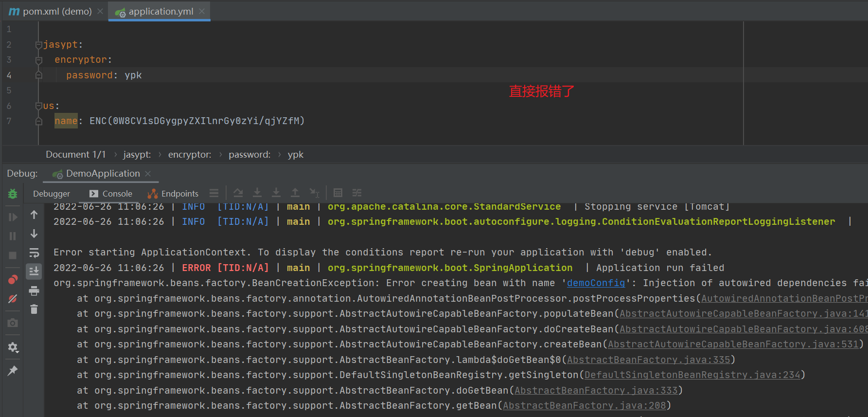This screenshot has width=868, height=417.
Task: Collapse the us block fold marker
Action: coord(38,106)
